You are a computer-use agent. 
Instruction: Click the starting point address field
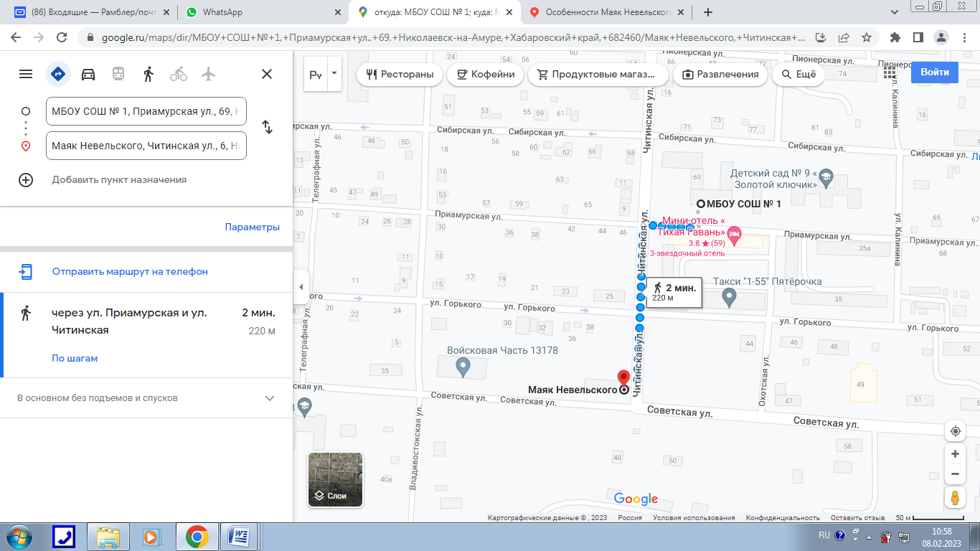pyautogui.click(x=146, y=111)
